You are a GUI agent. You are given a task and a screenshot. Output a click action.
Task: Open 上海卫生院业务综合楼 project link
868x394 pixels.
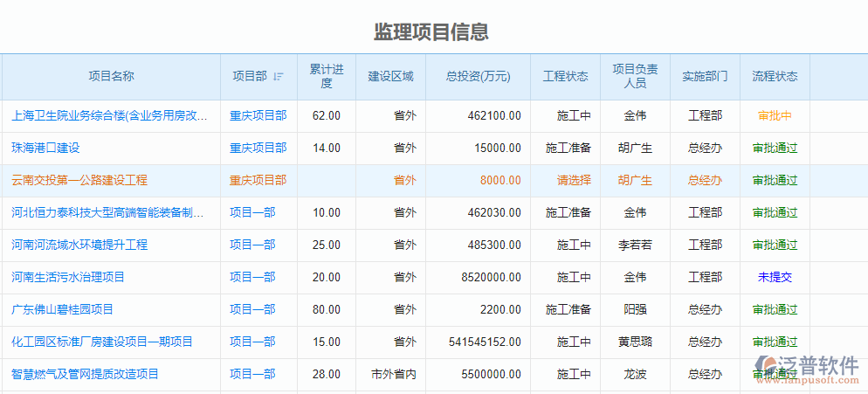point(109,115)
